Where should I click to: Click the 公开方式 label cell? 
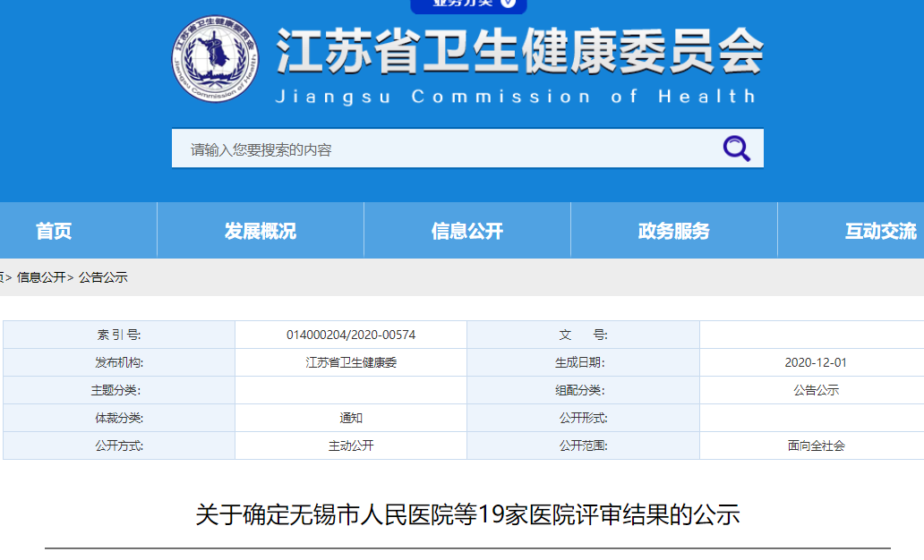(x=119, y=445)
